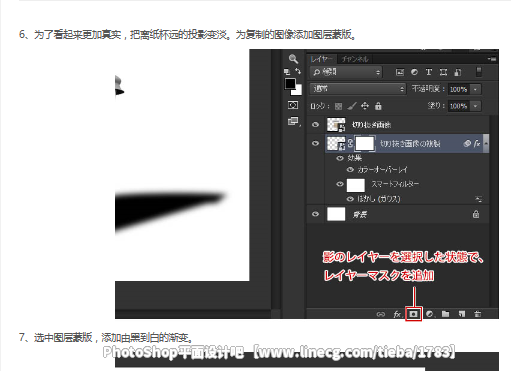Filter layers by text type (T)
Screen dimensions: 511x371
click(x=429, y=72)
